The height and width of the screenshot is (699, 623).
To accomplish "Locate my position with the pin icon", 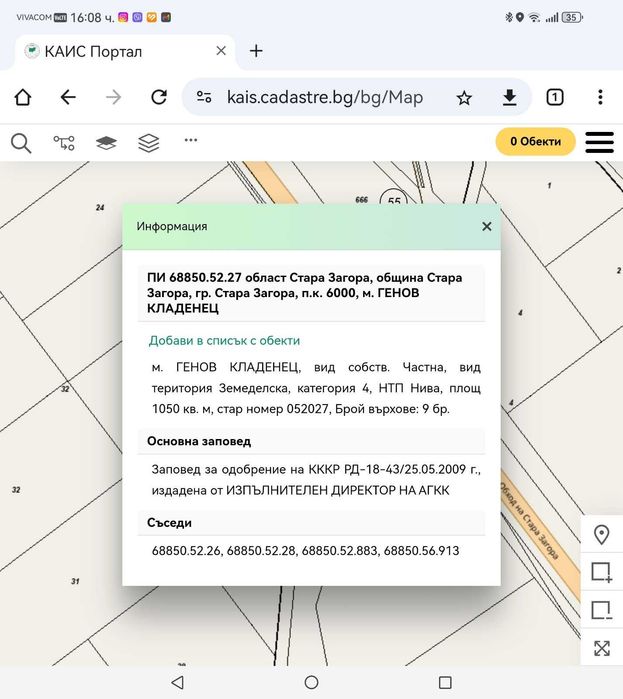I will pyautogui.click(x=602, y=534).
